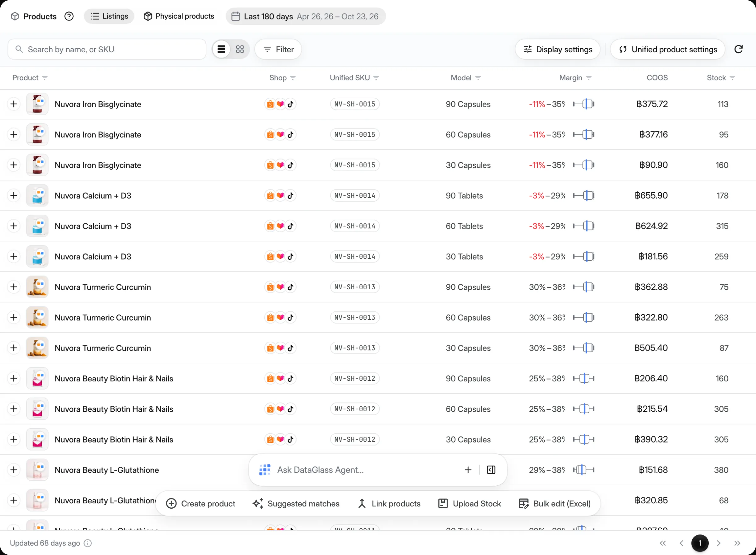Image resolution: width=756 pixels, height=555 pixels.
Task: Switch to list view layout
Action: pos(221,49)
